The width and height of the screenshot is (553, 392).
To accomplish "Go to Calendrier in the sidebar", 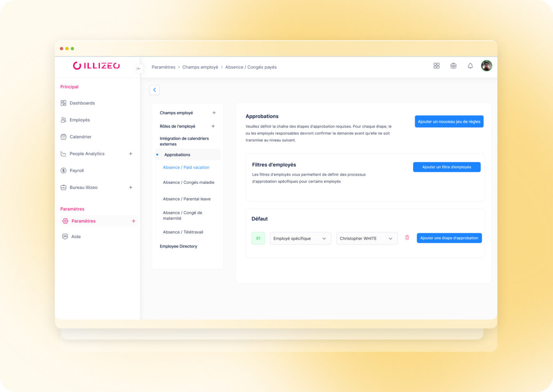I will pos(80,137).
